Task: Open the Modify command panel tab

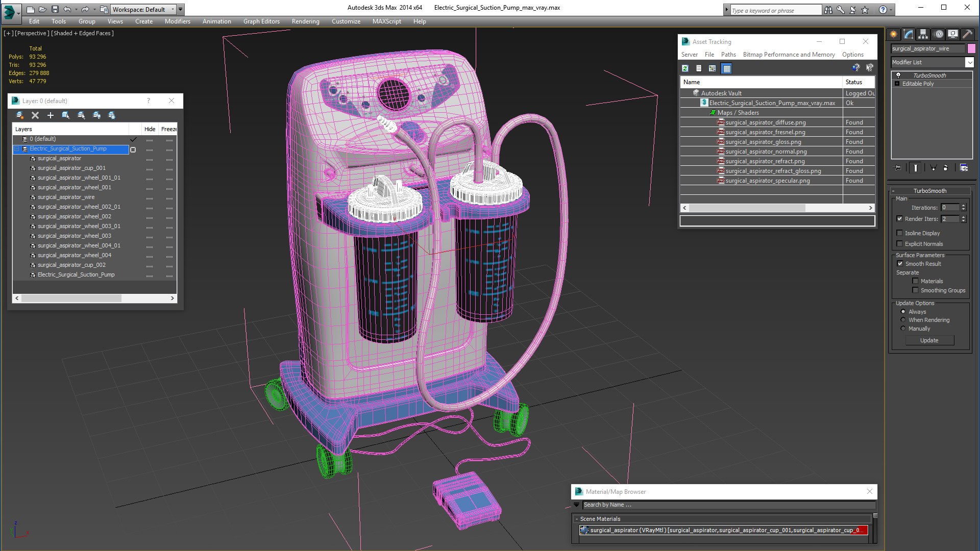Action: (909, 34)
